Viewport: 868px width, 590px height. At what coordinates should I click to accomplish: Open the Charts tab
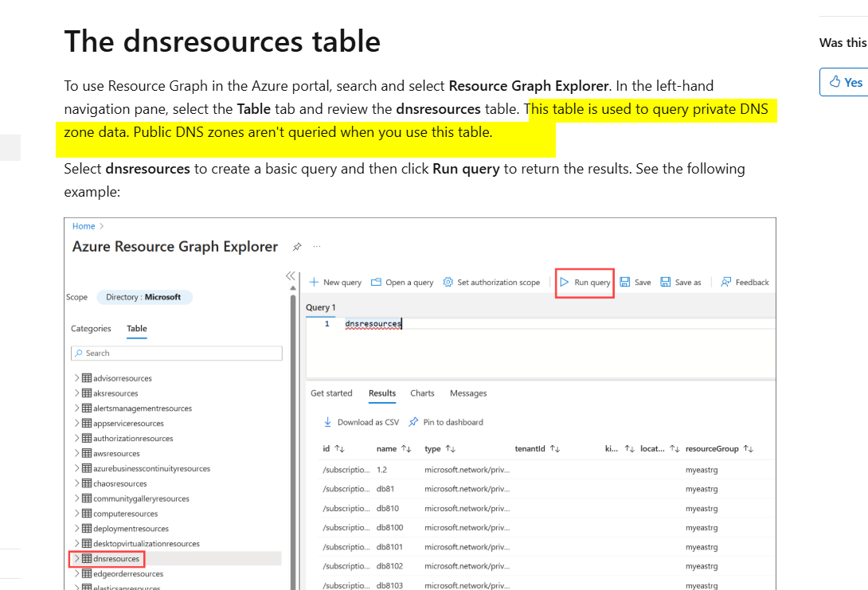[x=422, y=393]
